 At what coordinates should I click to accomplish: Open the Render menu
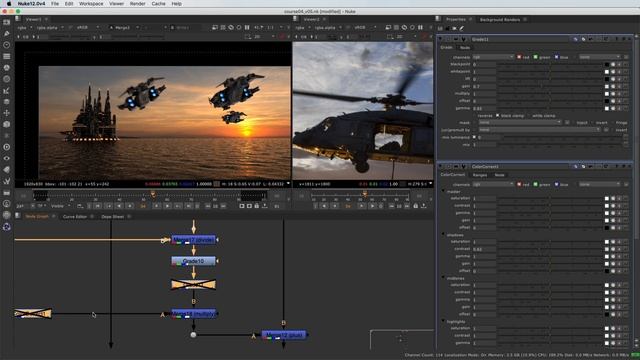[138, 4]
